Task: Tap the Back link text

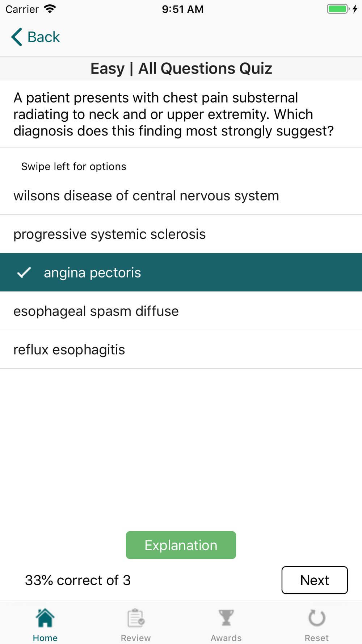Action: point(43,37)
